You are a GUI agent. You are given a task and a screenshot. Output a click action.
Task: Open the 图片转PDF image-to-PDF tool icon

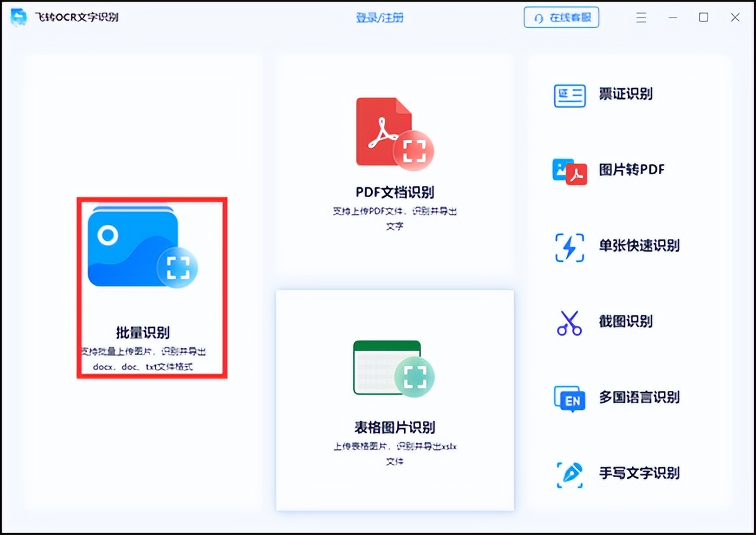[569, 171]
